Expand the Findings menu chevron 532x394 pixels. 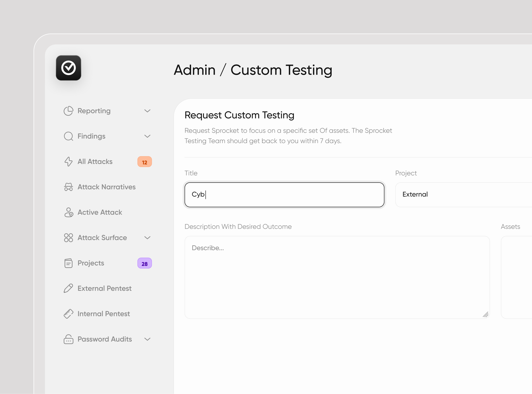(147, 136)
